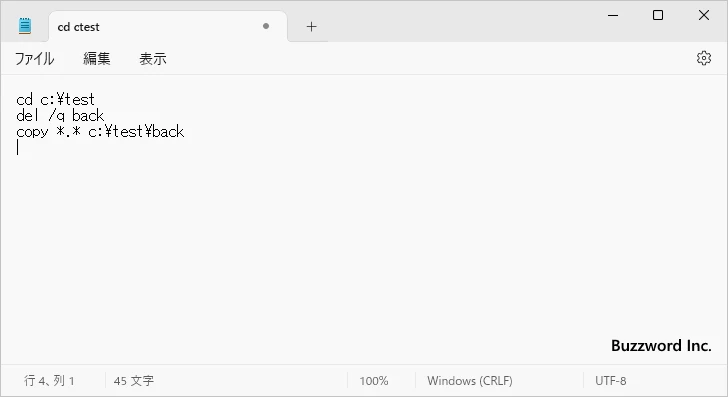This screenshot has width=728, height=397.
Task: Click the 行 4, 列 1 position indicator
Action: click(49, 381)
